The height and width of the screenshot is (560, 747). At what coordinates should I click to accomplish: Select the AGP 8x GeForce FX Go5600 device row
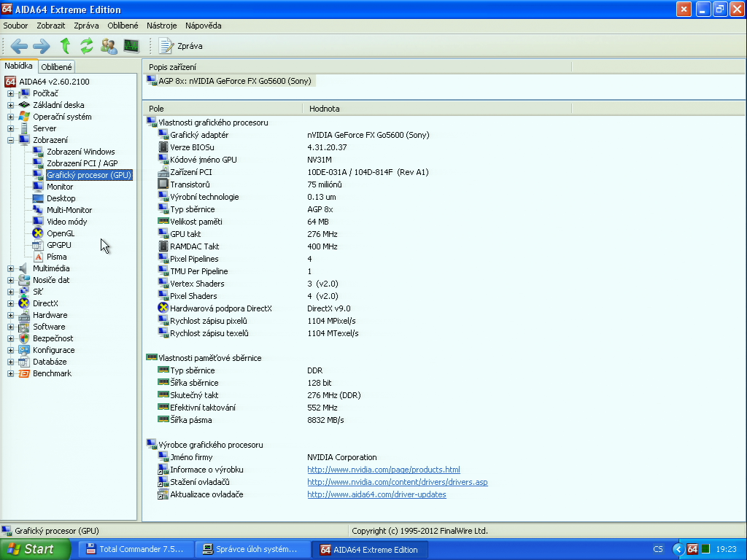230,81
